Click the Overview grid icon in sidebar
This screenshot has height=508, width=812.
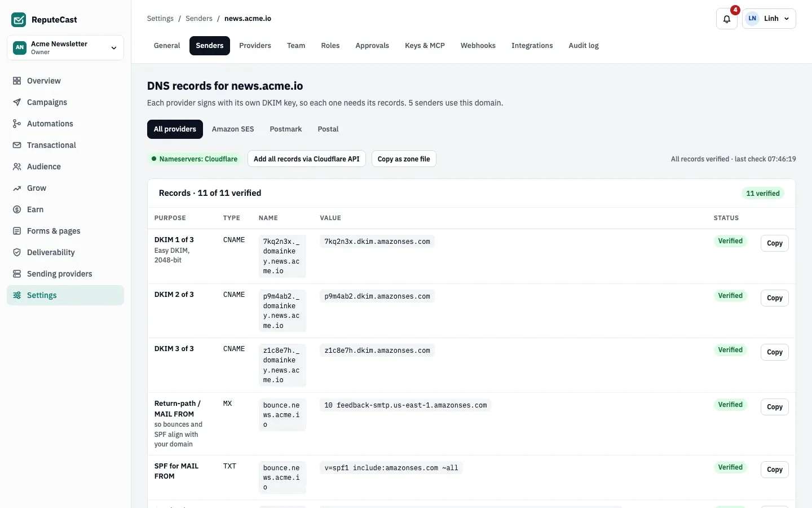[17, 81]
